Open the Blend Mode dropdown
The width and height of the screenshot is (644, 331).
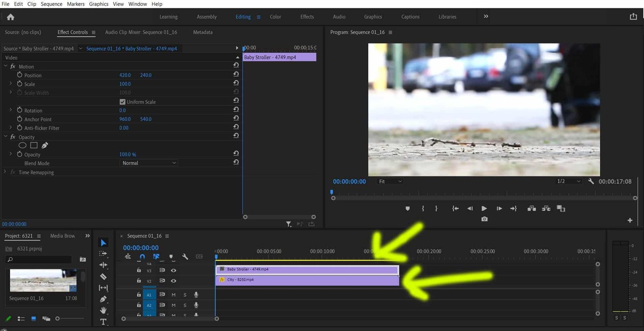[x=149, y=163]
